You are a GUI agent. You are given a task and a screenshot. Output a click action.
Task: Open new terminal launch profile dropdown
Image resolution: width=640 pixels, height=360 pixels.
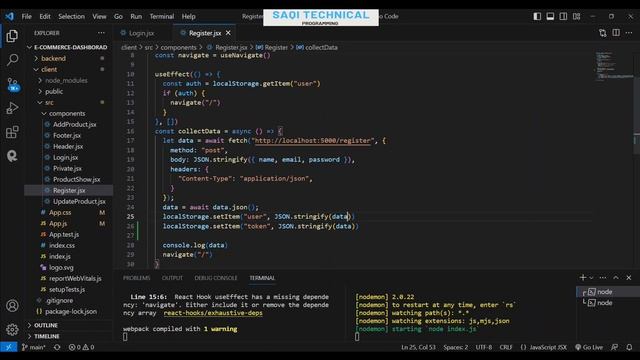pos(591,278)
